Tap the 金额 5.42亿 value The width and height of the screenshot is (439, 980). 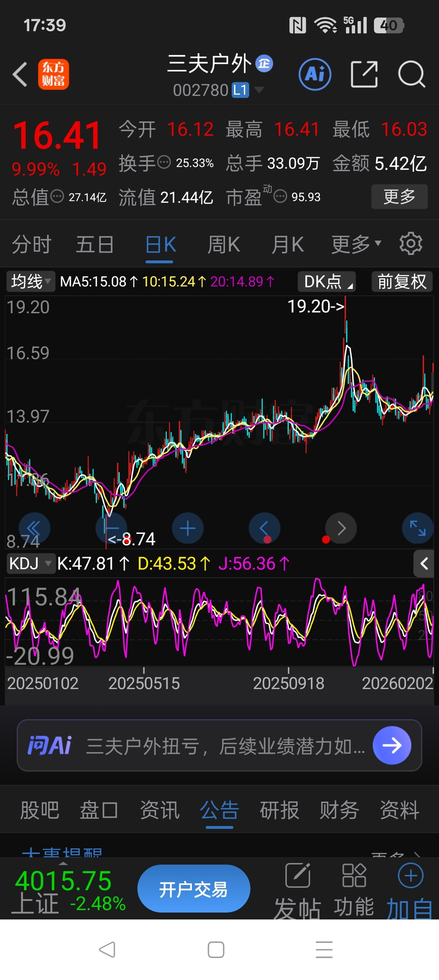pyautogui.click(x=379, y=163)
